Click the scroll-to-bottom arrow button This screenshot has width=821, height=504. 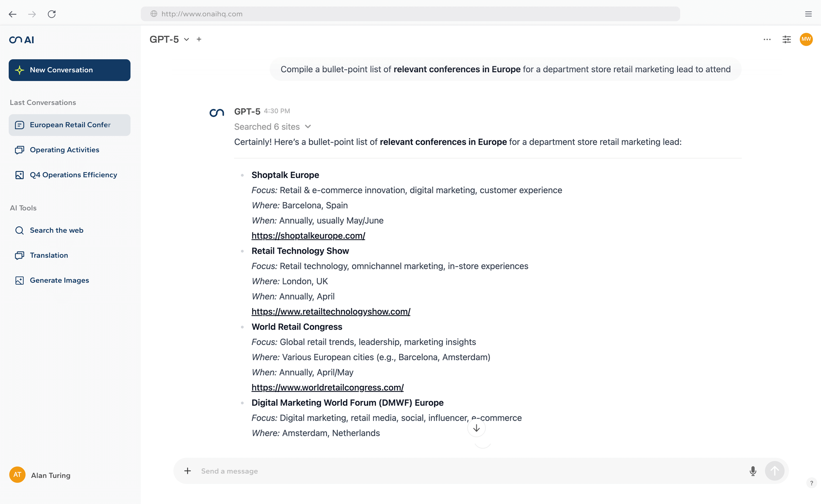point(476,428)
